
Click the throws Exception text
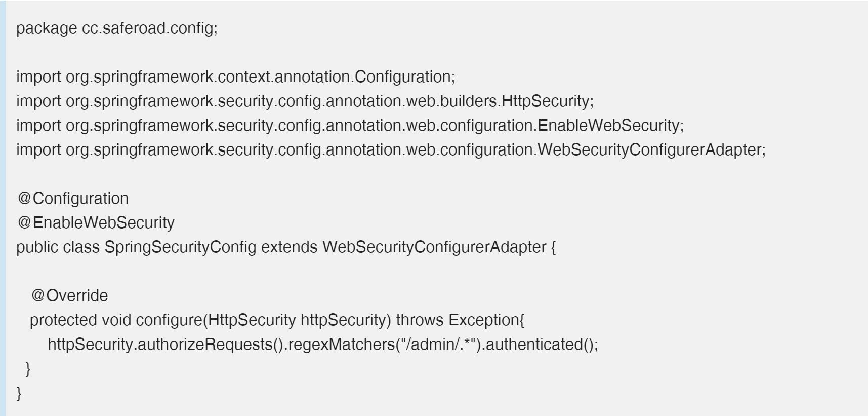point(457,320)
